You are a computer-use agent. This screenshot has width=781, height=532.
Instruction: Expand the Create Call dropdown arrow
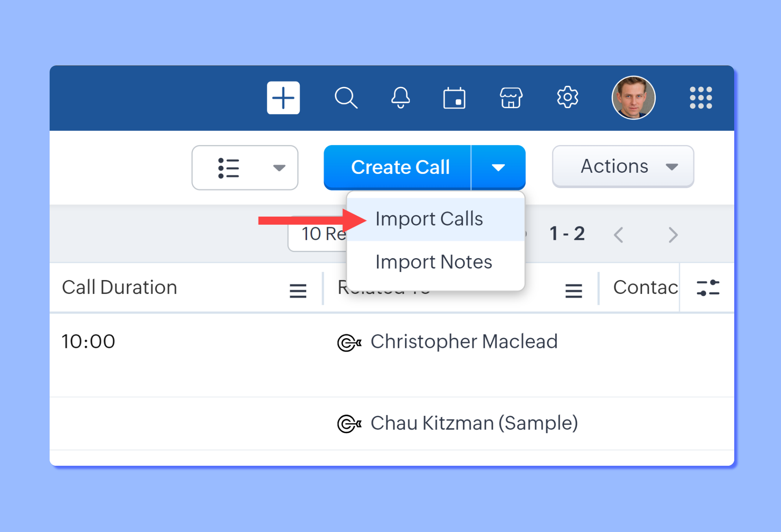(x=498, y=167)
